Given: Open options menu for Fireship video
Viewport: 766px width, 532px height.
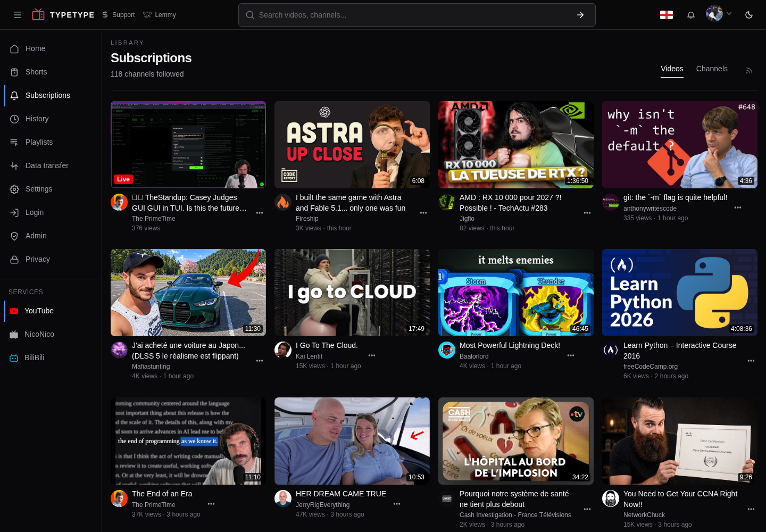Looking at the screenshot, I should (423, 213).
